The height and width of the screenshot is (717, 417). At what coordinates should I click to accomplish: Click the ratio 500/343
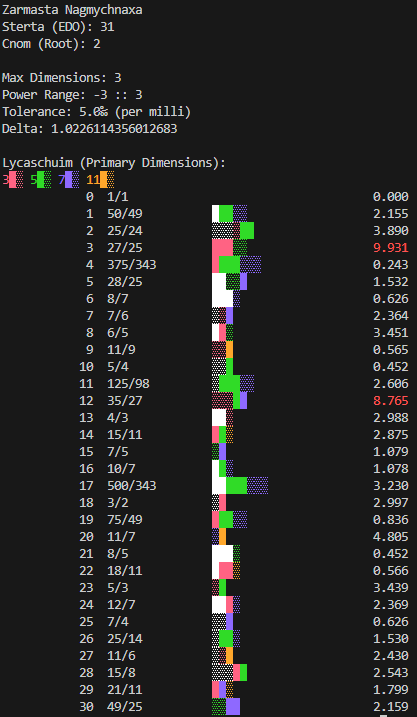pos(132,486)
